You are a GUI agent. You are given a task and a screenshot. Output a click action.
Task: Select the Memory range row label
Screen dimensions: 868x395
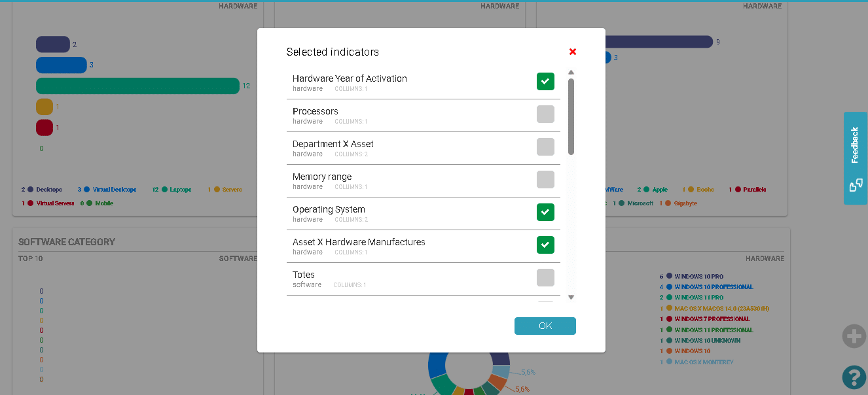[322, 177]
